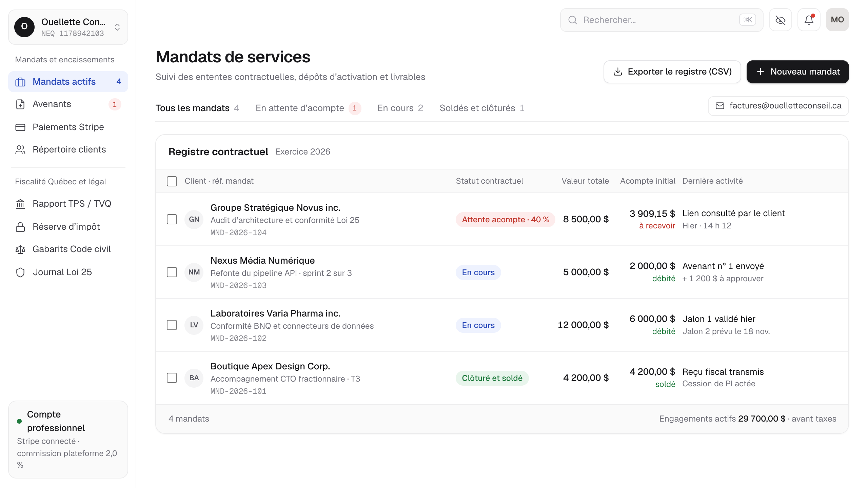Switch to En cours tab
Viewport: 868px width, 488px height.
click(400, 108)
